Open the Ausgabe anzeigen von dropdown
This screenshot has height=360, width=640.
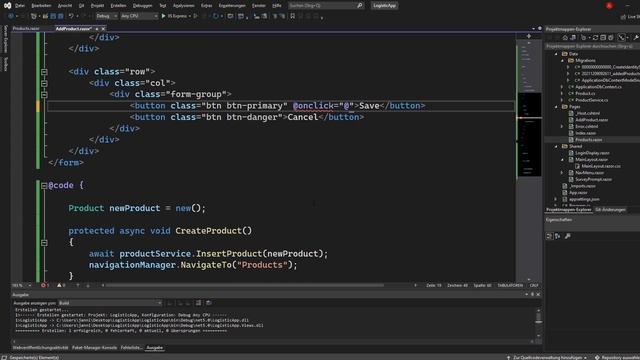[x=110, y=303]
